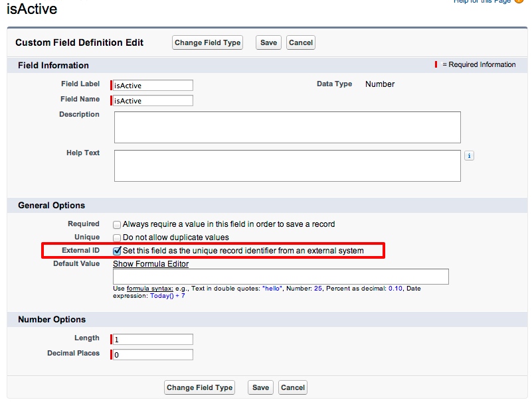Focus the Field Label input
Image resolution: width=532 pixels, height=402 pixels.
(153, 86)
